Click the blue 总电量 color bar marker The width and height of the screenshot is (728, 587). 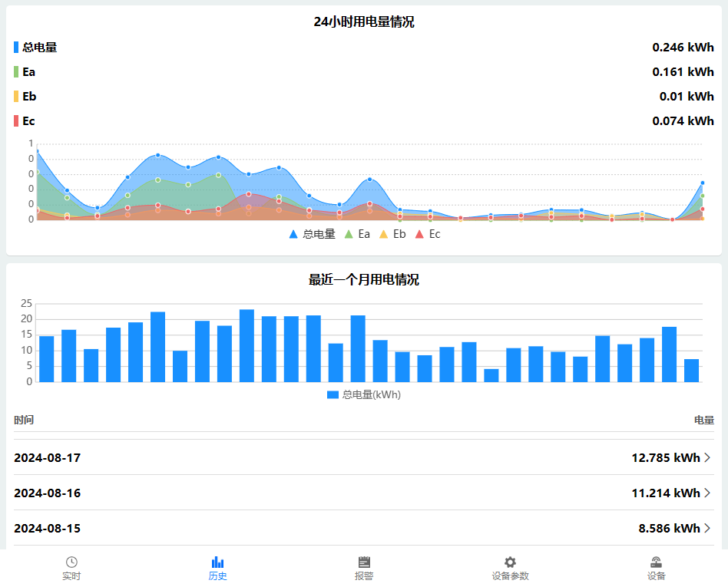[x=16, y=48]
